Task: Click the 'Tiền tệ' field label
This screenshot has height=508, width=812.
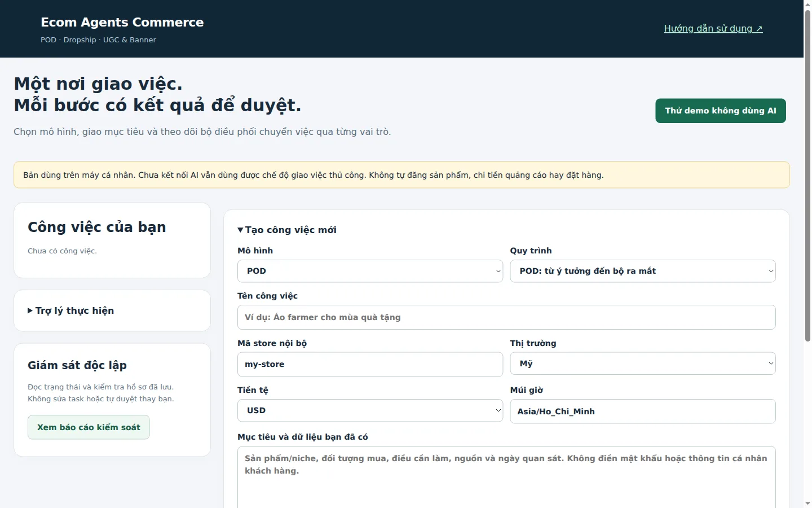Action: (x=253, y=390)
